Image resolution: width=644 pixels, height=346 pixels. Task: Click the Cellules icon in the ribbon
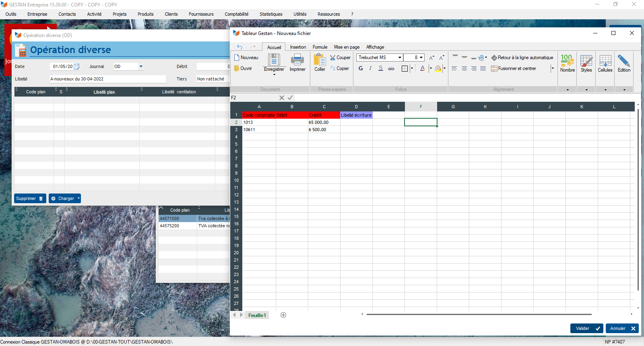tap(605, 61)
